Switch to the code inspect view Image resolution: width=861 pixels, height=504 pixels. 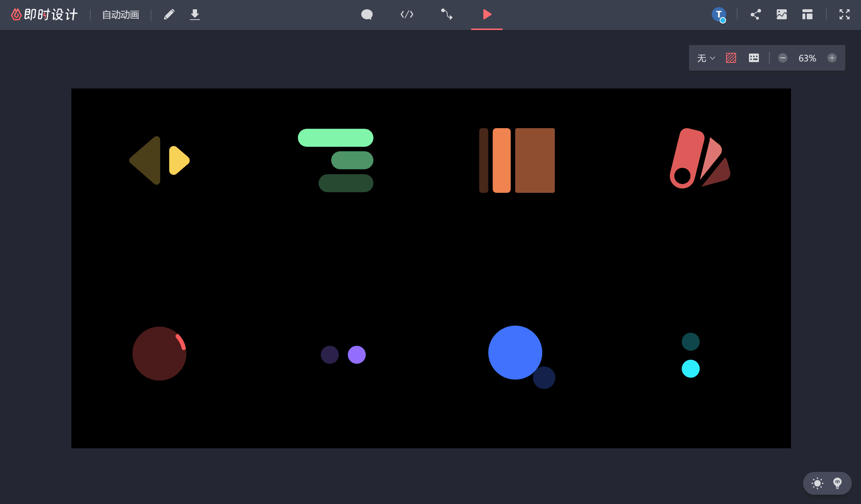pos(407,15)
